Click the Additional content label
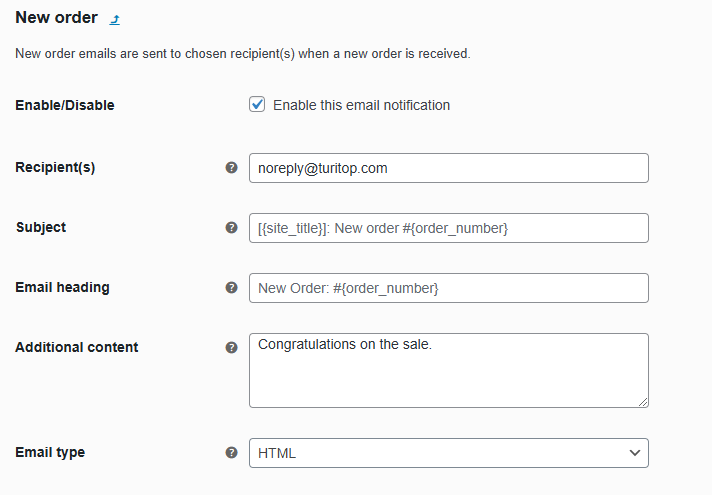The width and height of the screenshot is (712, 495). tap(77, 347)
